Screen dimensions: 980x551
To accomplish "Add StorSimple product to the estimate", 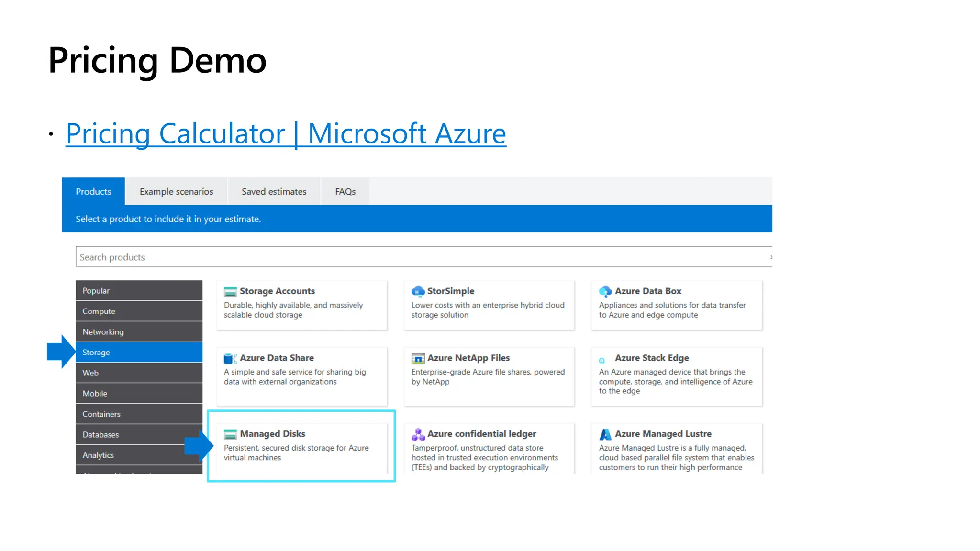I will pyautogui.click(x=489, y=305).
